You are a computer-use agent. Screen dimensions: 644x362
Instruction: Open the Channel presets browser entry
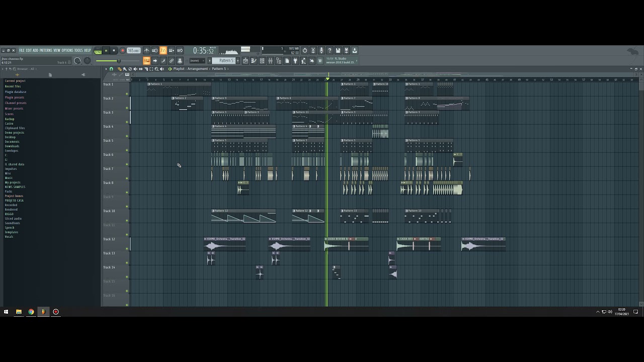click(16, 103)
